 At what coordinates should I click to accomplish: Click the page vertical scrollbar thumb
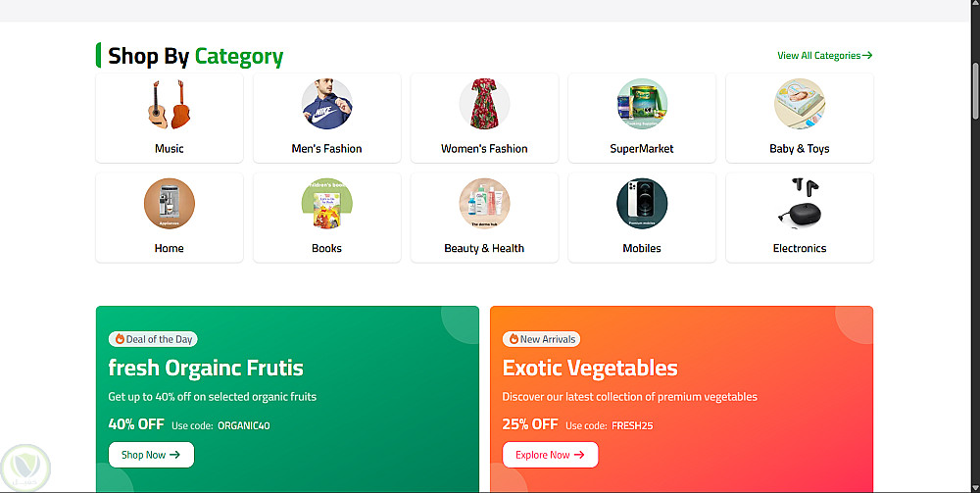(975, 91)
